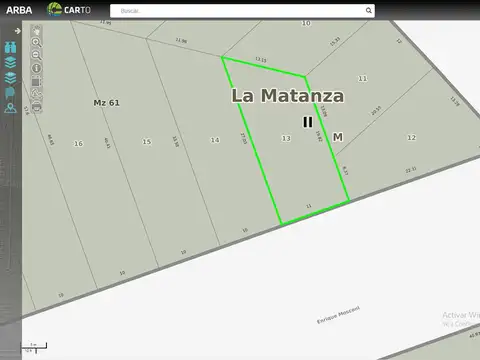Expand the sidebar with the arrow icon
480x360 pixels.
pyautogui.click(x=17, y=31)
